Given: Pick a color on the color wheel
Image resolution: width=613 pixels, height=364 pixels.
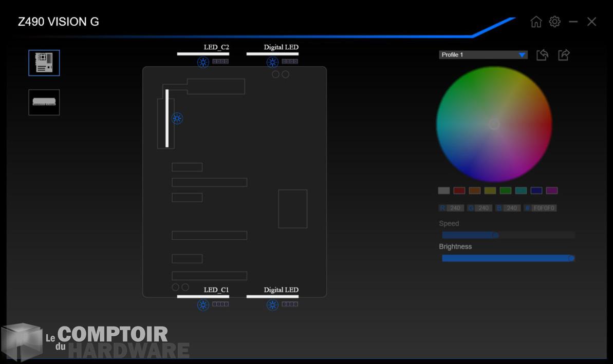Looking at the screenshot, I should click(x=494, y=124).
